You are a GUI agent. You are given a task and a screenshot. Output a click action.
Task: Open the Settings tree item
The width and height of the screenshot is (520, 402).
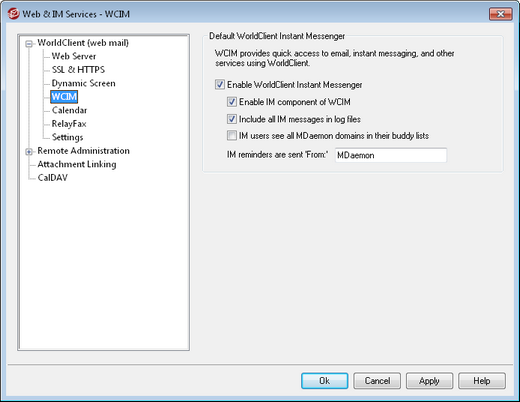[x=67, y=137]
